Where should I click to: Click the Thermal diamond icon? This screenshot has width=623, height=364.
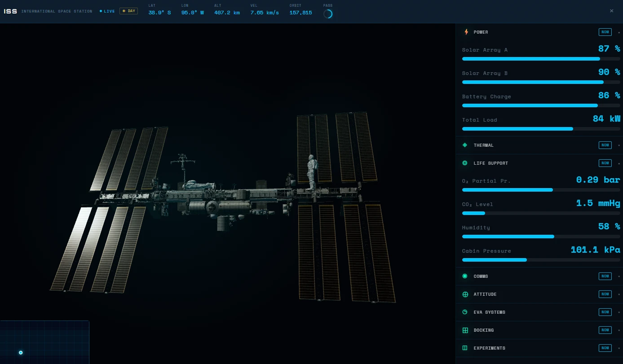465,145
